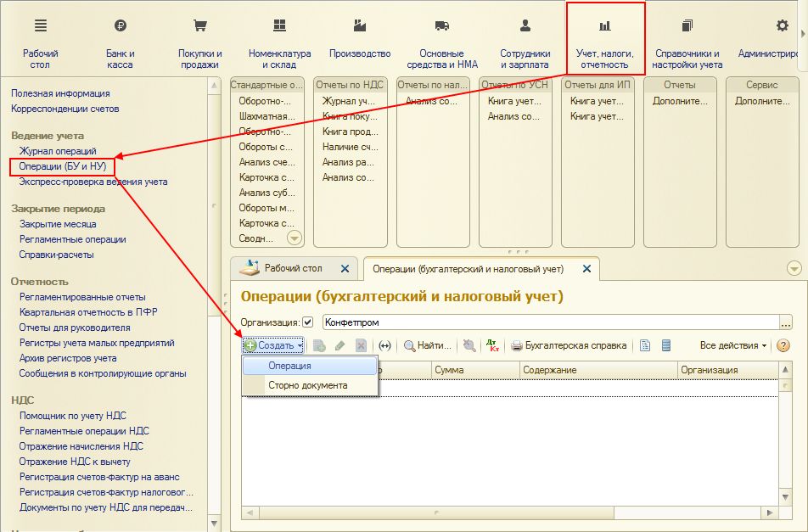Open the Администрирование gear section

point(783,25)
